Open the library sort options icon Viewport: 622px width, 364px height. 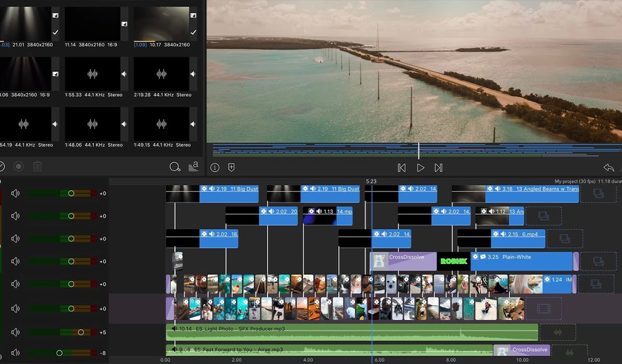click(x=193, y=166)
